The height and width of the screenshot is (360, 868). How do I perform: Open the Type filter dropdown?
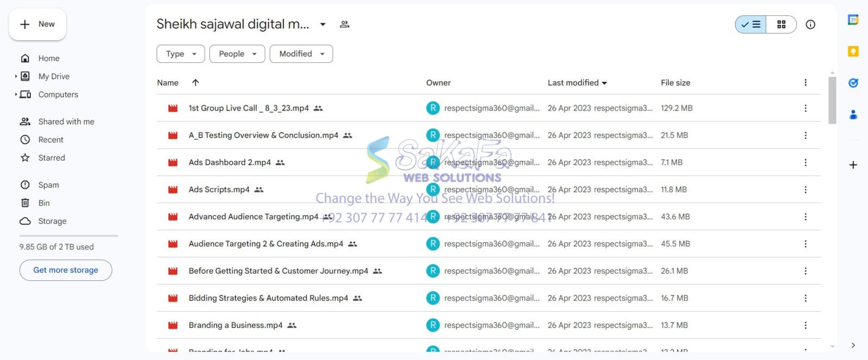(x=181, y=54)
